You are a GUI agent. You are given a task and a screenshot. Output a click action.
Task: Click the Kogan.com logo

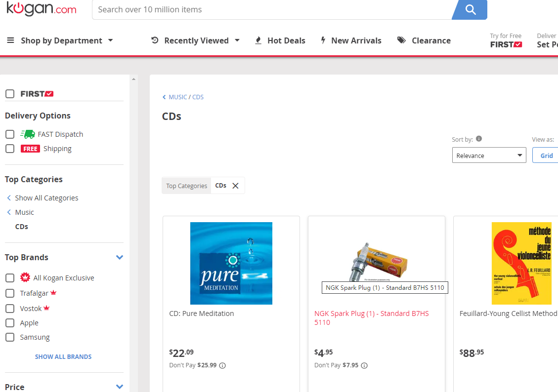click(x=42, y=9)
